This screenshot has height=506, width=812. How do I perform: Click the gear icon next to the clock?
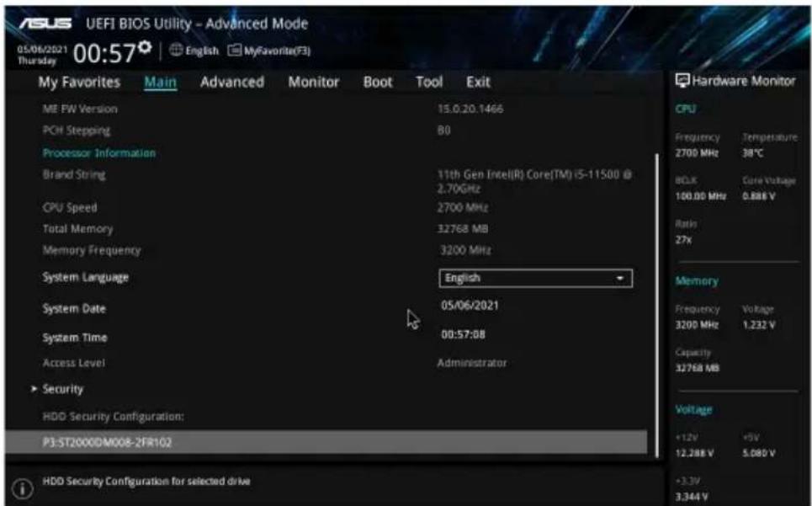click(146, 47)
